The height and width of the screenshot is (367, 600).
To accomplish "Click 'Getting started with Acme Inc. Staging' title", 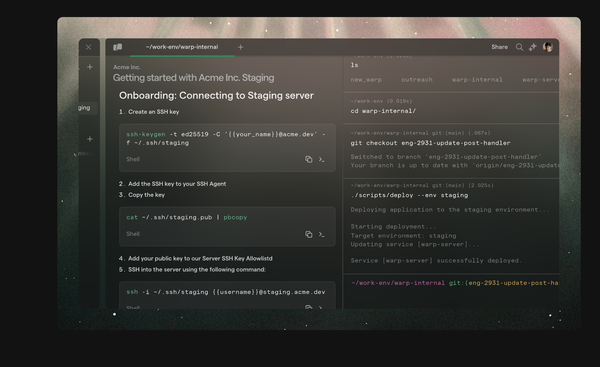I will 193,78.
